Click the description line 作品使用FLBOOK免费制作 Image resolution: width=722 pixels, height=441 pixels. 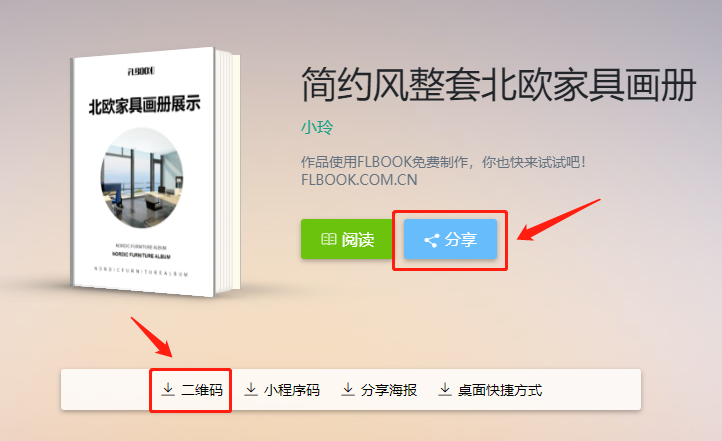[443, 162]
